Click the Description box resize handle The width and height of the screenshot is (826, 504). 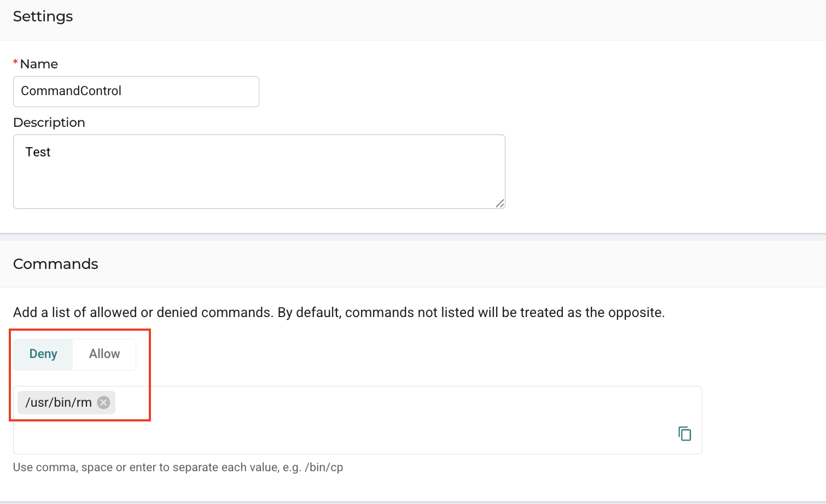click(500, 203)
